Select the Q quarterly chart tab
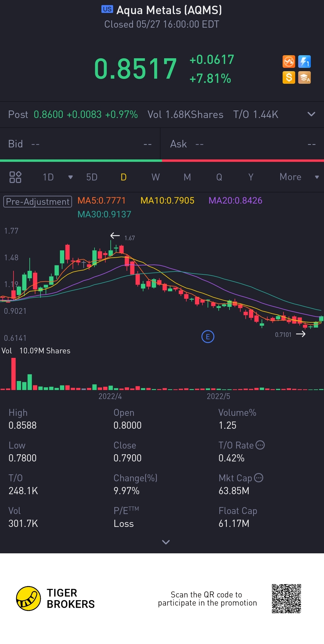The height and width of the screenshot is (644, 324). tap(219, 177)
